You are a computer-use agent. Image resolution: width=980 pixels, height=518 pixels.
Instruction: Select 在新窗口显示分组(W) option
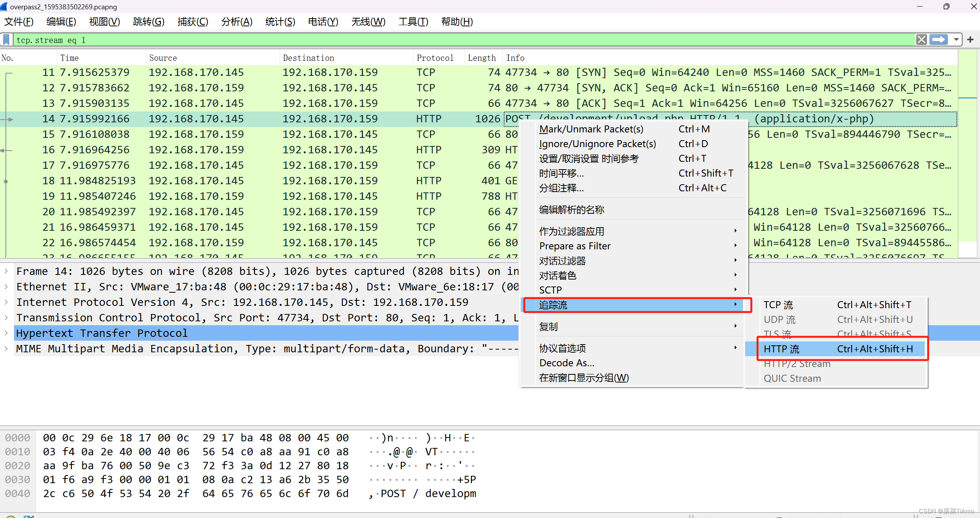[583, 378]
